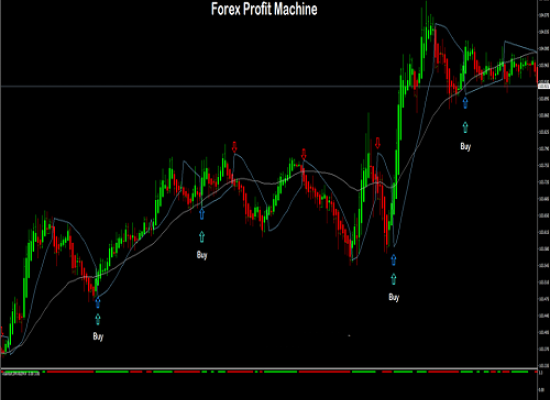
Task: Select the teal arrow above leftmost Buy label
Action: click(x=98, y=319)
